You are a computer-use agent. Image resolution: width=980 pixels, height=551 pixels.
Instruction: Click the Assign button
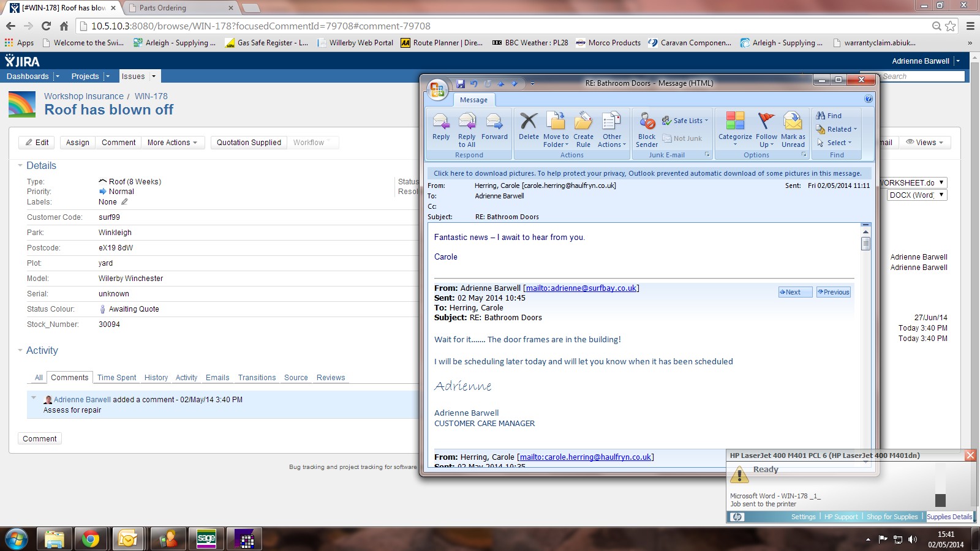[x=78, y=143]
